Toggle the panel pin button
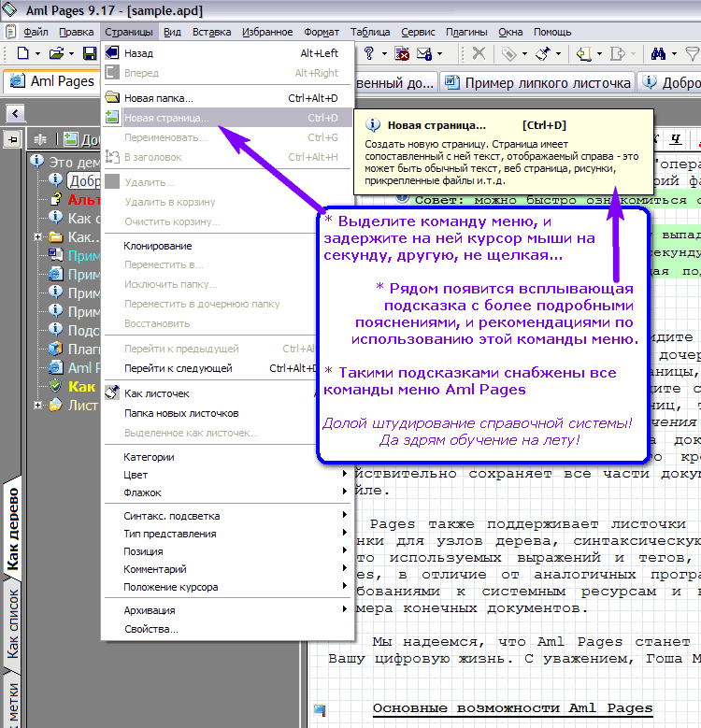 tap(12, 139)
